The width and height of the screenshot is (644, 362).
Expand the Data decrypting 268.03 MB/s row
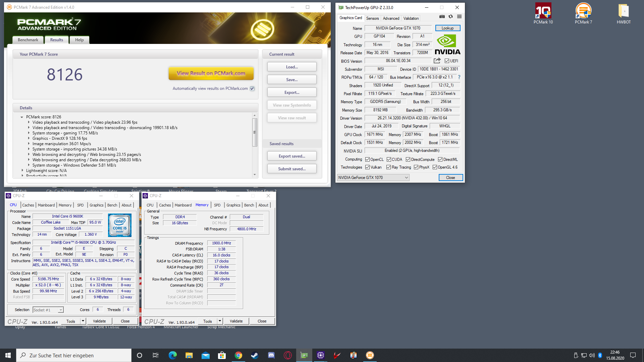coord(29,160)
